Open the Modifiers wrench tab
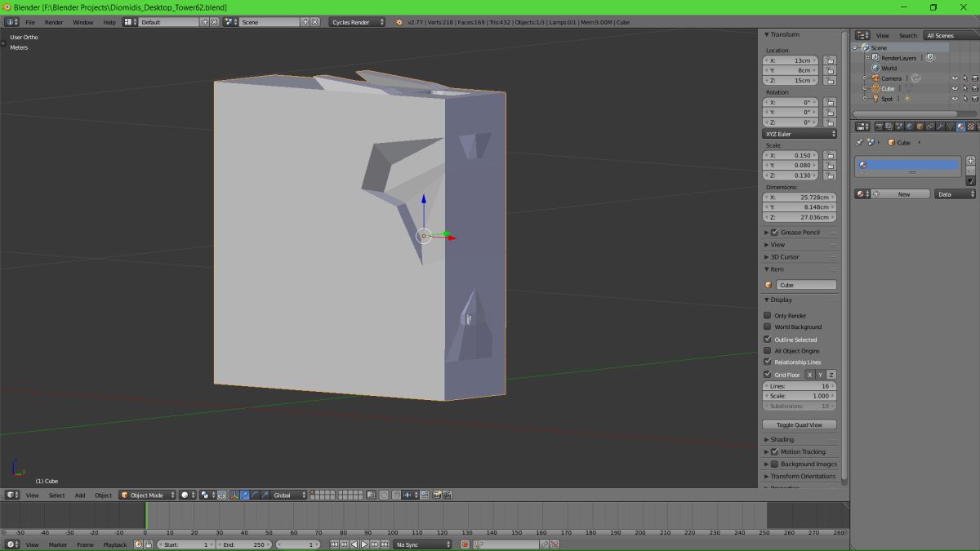 pyautogui.click(x=940, y=127)
